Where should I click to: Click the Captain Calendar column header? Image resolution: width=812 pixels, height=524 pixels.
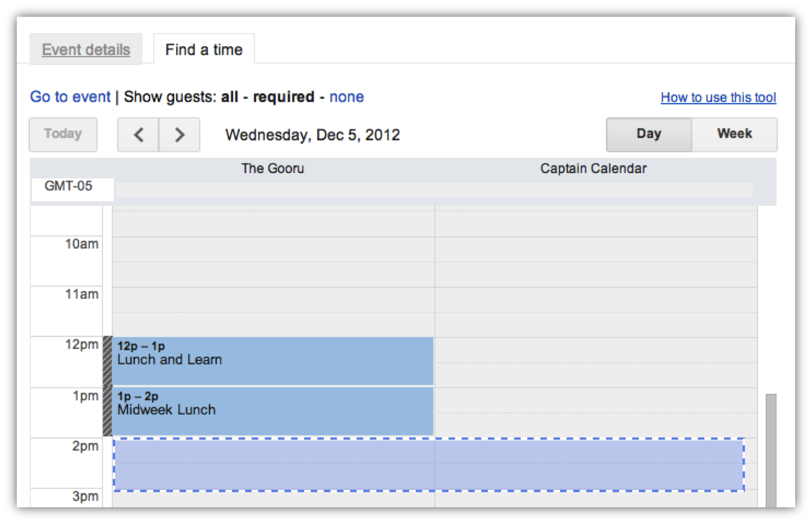593,168
